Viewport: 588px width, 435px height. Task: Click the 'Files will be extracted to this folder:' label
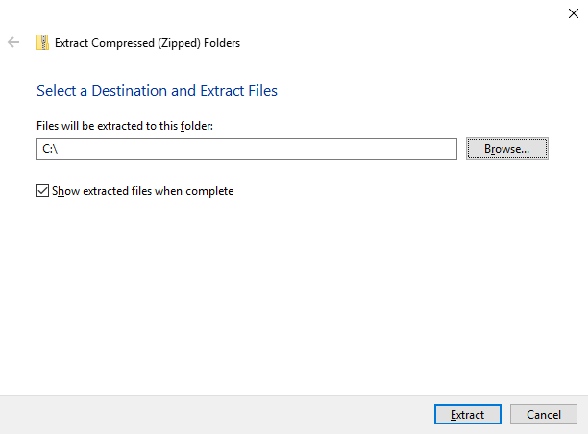[124, 126]
